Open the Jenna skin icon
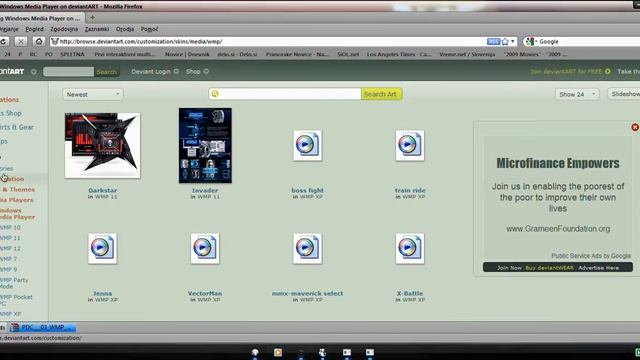 click(102, 248)
